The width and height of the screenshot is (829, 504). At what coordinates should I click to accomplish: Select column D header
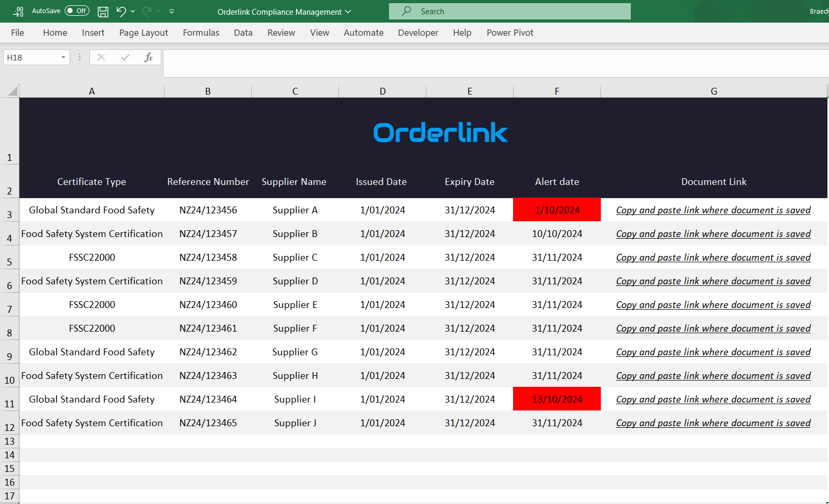pyautogui.click(x=383, y=91)
